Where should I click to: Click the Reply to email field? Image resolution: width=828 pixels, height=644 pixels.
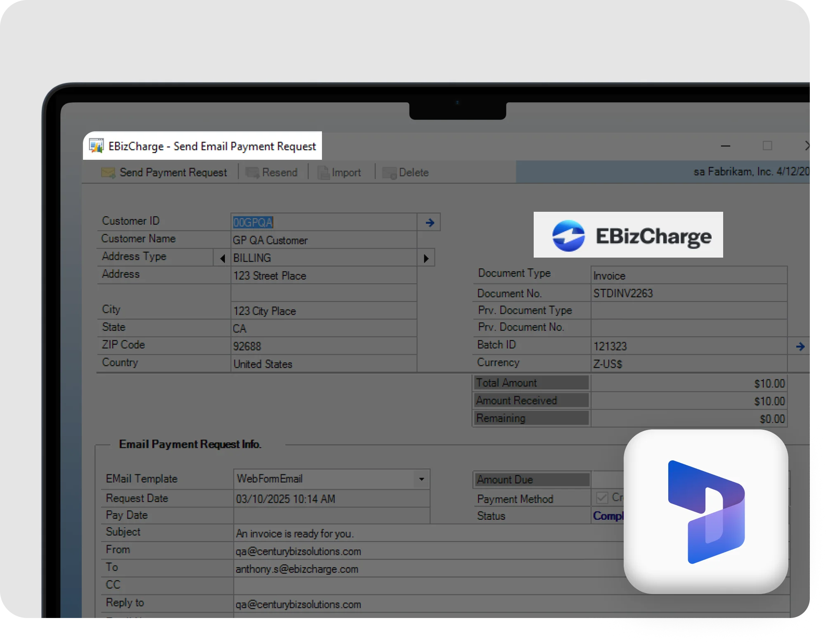512,604
